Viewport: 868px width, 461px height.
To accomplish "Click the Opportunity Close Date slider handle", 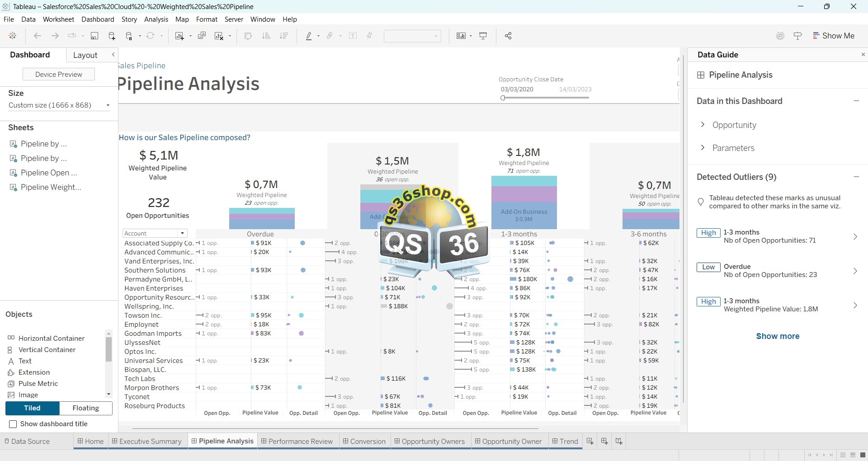I will pos(503,98).
